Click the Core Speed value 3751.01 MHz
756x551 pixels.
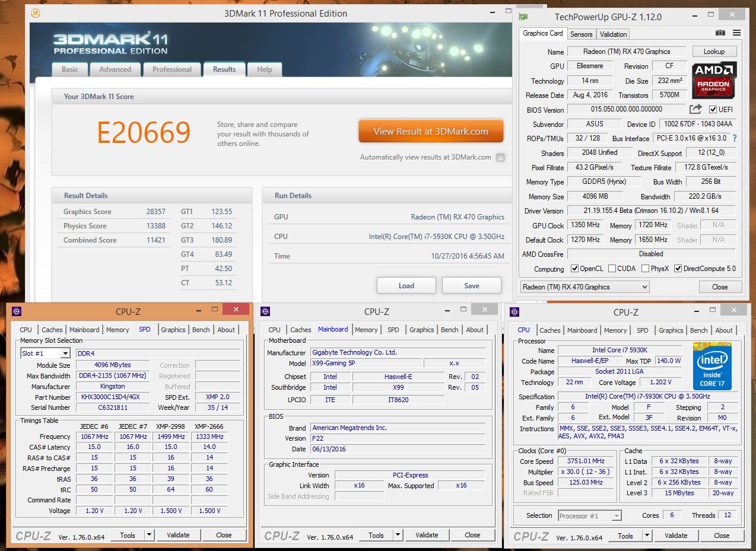point(587,461)
